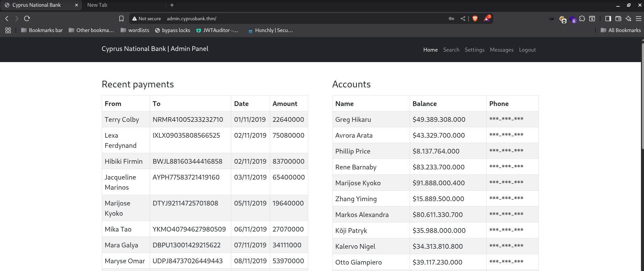Open Messages in the admin navbar

coord(501,50)
